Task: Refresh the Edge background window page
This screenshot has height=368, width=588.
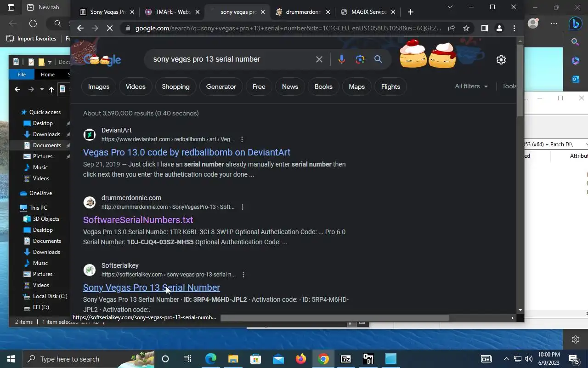Action: [x=33, y=23]
